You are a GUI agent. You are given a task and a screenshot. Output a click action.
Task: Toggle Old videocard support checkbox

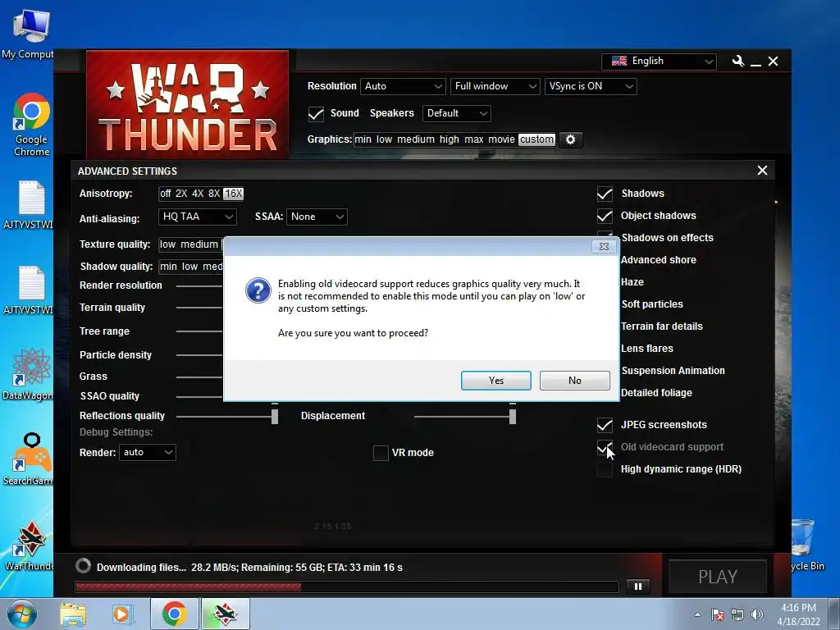point(605,447)
